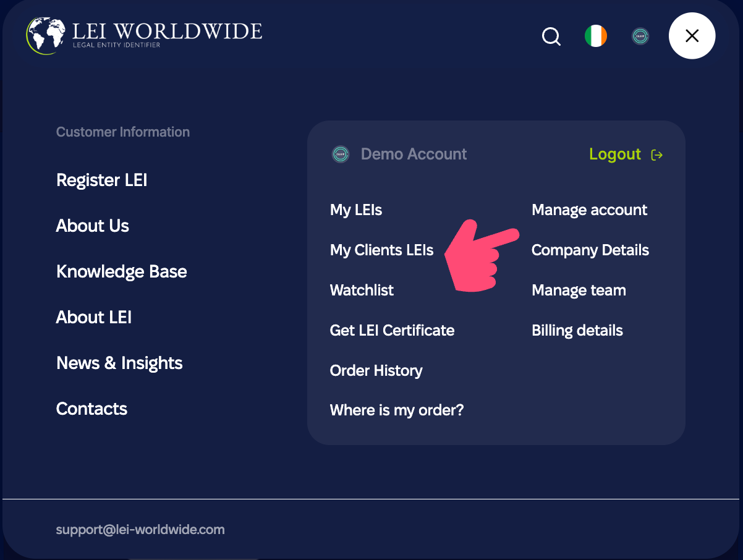Open About Us menu item
The height and width of the screenshot is (560, 743).
coord(93,226)
